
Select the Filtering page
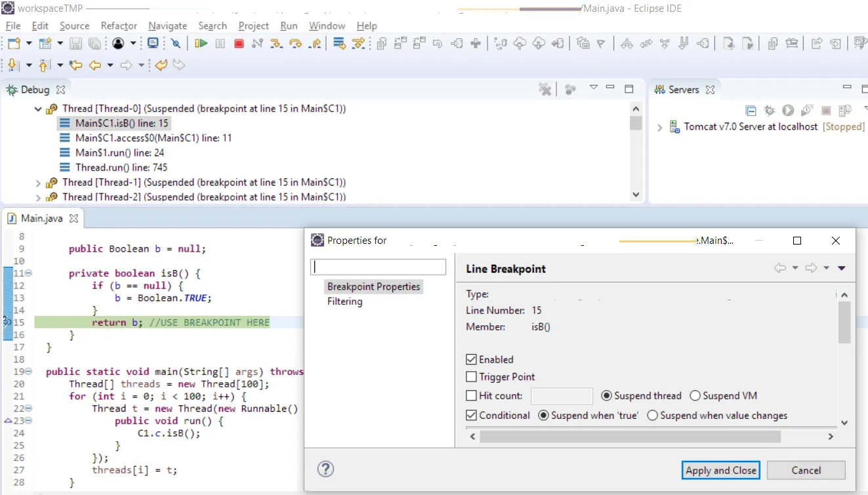coord(345,302)
